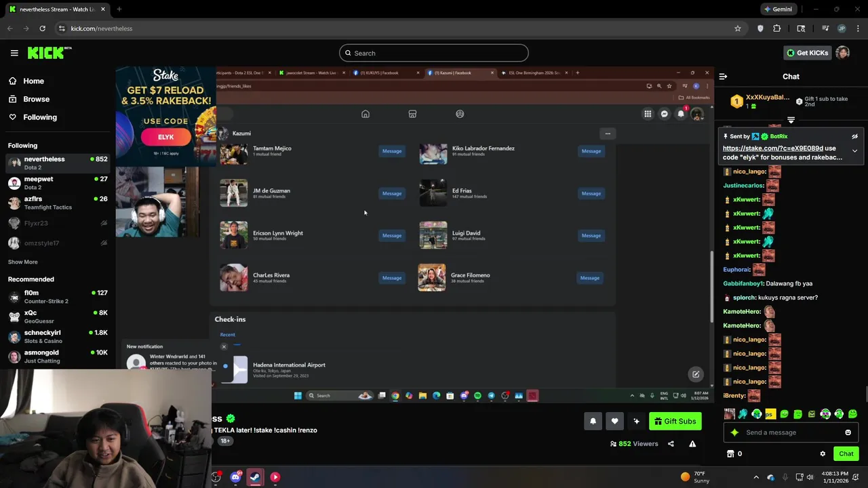Open the chat shop icon
The height and width of the screenshot is (488, 868).
(x=730, y=453)
